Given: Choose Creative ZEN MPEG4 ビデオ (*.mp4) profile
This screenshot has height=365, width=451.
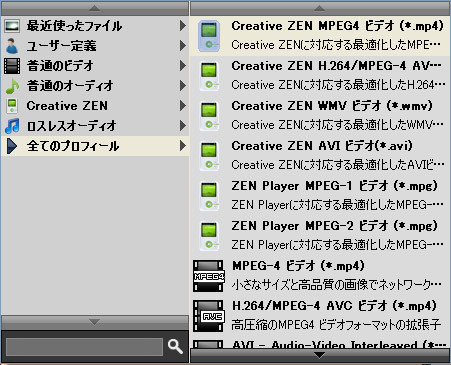Looking at the screenshot, I should pos(320,36).
